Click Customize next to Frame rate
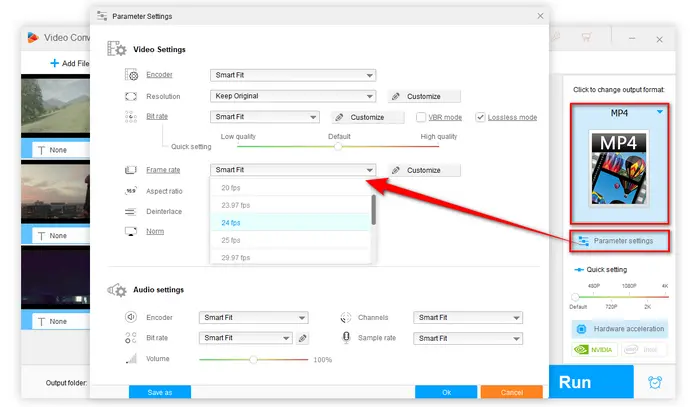This screenshot has height=407, width=700. coord(424,170)
